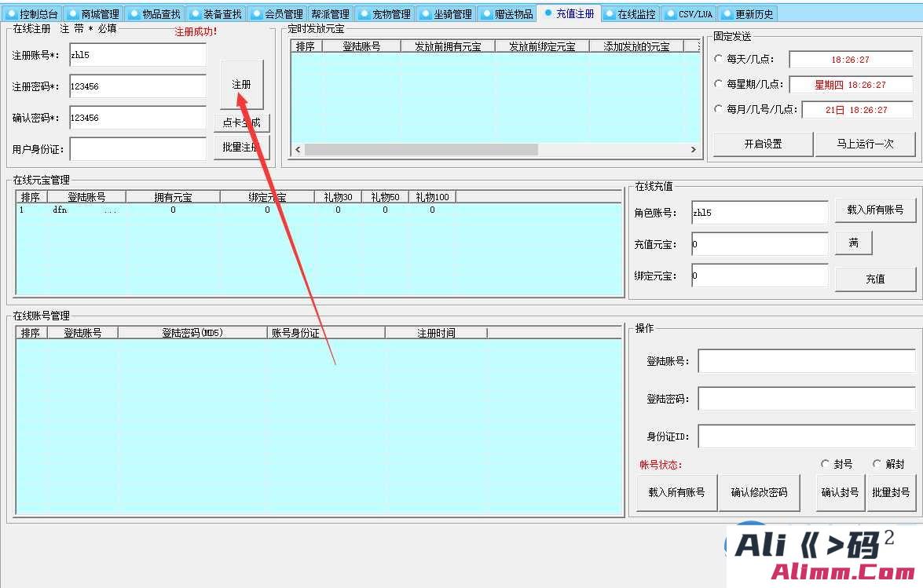The image size is (923, 588).
Task: Click the 绑定元宝 column header in 在线元宝管理
Action: [267, 197]
